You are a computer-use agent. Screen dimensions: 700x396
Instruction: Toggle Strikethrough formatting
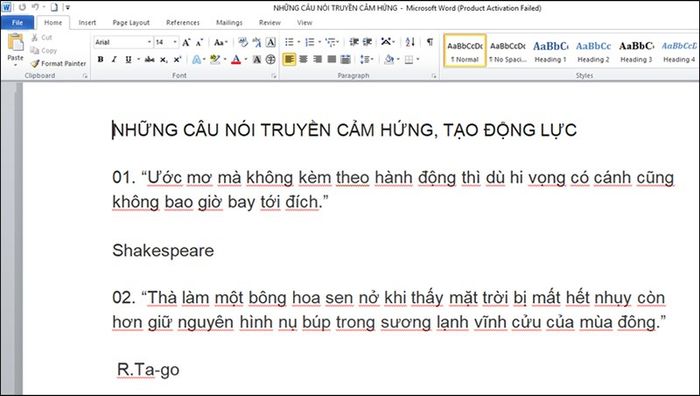click(x=150, y=59)
